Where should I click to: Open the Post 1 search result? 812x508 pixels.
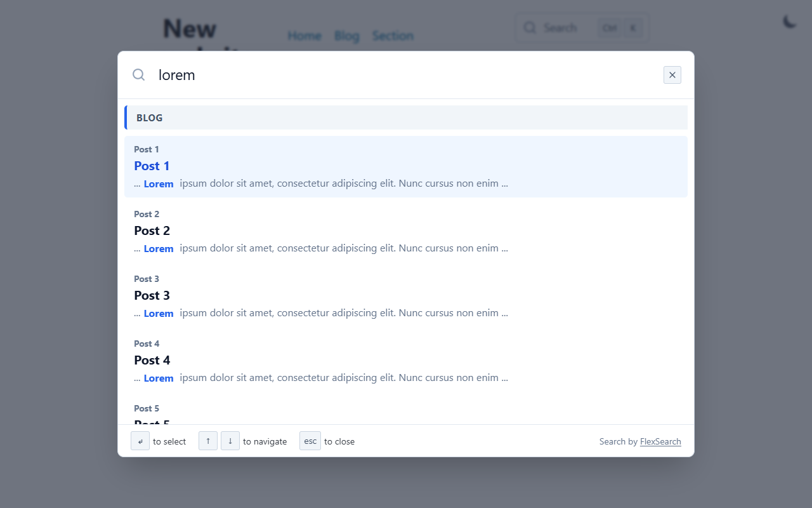pos(406,166)
